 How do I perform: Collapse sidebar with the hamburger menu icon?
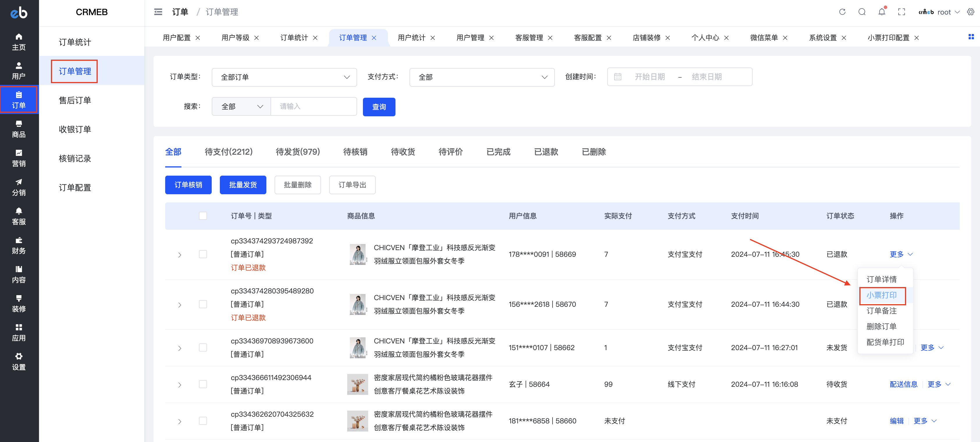[158, 12]
